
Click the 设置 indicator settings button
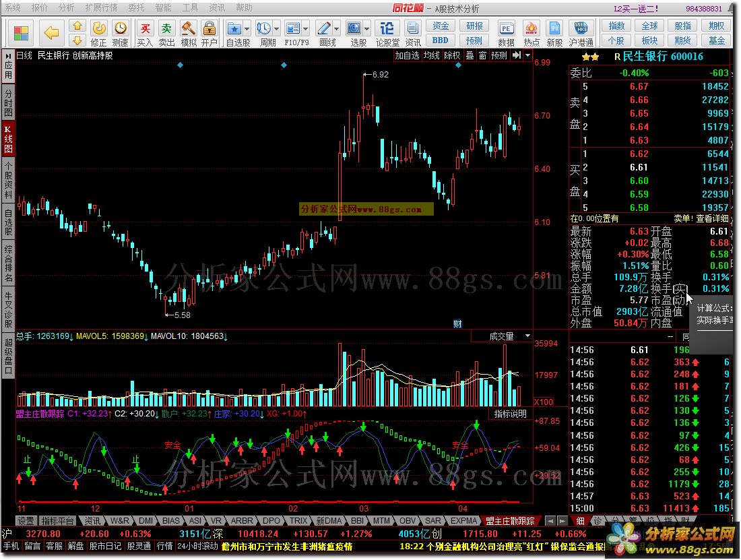point(26,521)
